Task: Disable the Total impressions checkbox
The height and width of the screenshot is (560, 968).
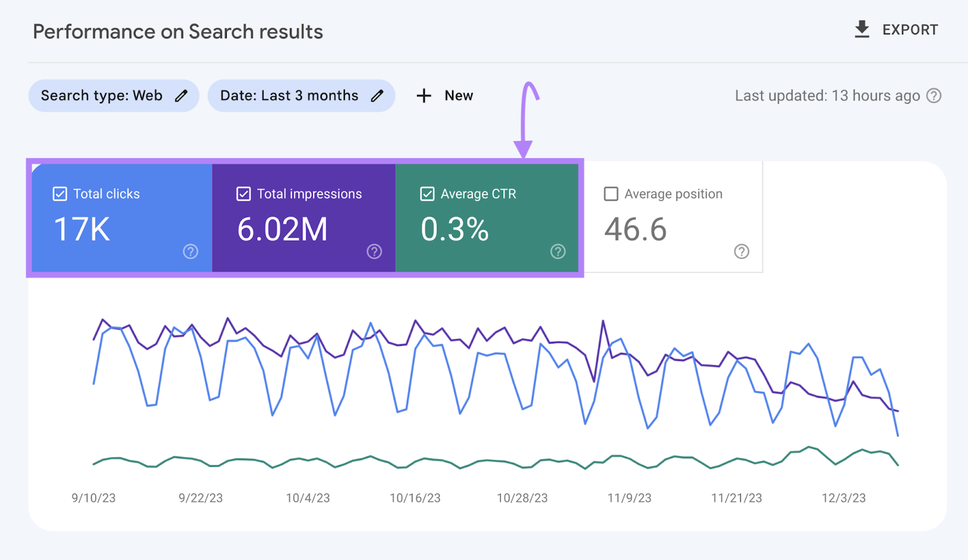Action: 244,194
